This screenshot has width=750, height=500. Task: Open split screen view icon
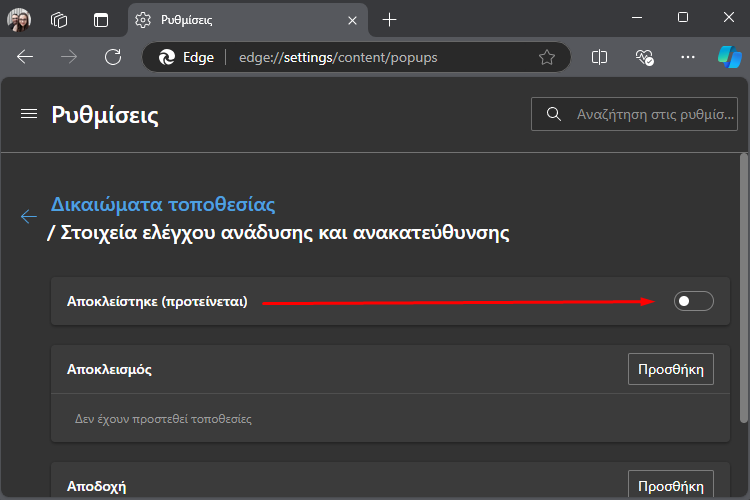pos(599,57)
